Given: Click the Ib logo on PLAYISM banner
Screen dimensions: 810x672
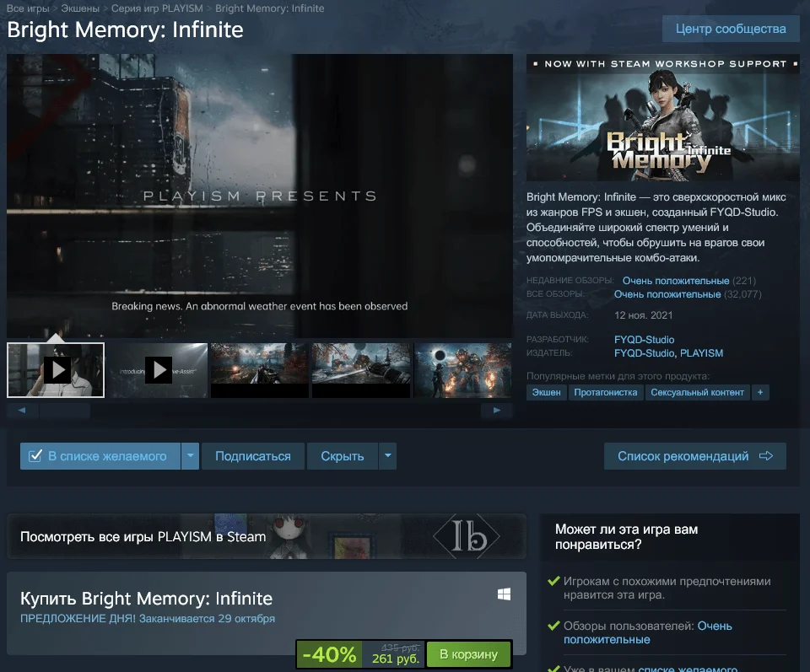Looking at the screenshot, I should [467, 536].
